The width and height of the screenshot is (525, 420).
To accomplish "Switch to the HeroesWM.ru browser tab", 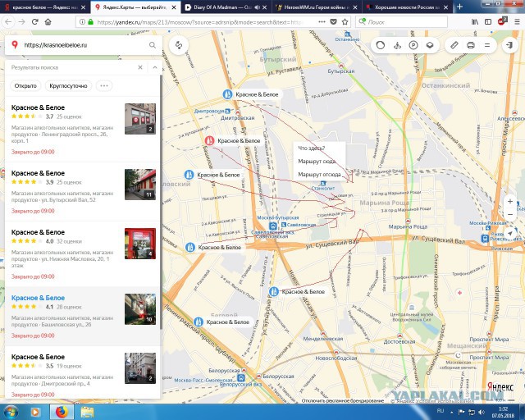I will coord(317,7).
